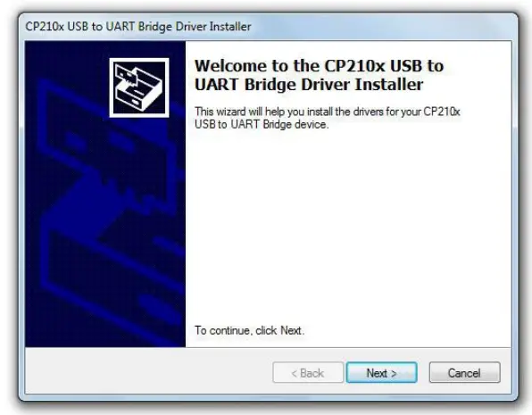532x415 pixels.
Task: Click the word 'Welcome' in the heading
Action: [x=230, y=66]
